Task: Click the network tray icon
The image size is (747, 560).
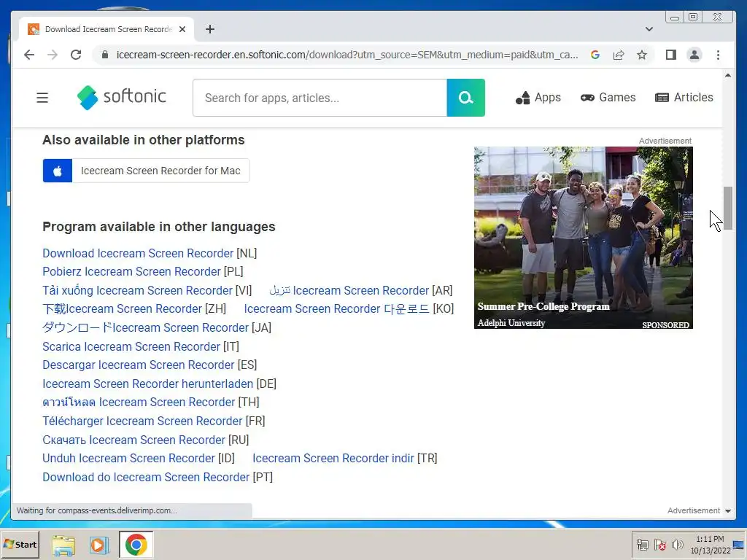Action: [x=643, y=544]
